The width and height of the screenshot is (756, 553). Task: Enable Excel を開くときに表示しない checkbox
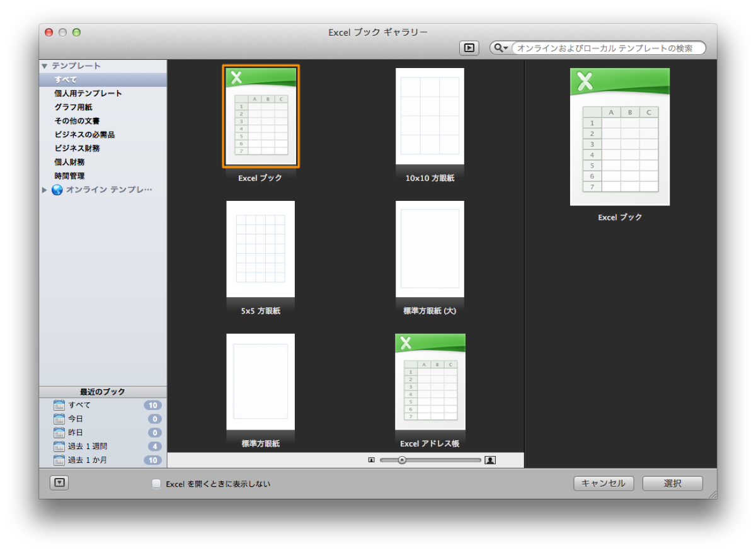tap(156, 484)
